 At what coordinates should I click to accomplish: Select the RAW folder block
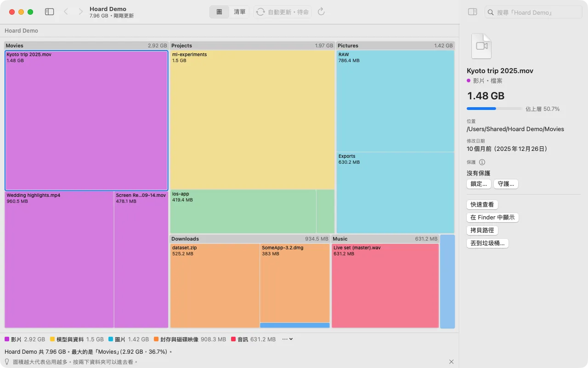pos(396,101)
